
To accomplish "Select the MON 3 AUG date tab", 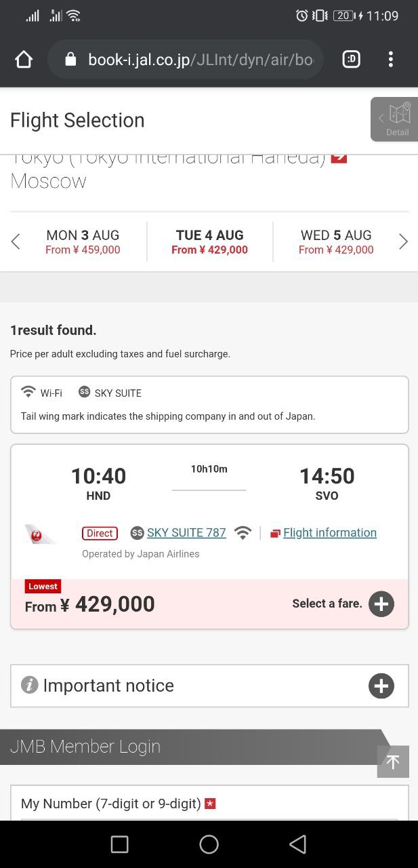I will click(x=83, y=241).
